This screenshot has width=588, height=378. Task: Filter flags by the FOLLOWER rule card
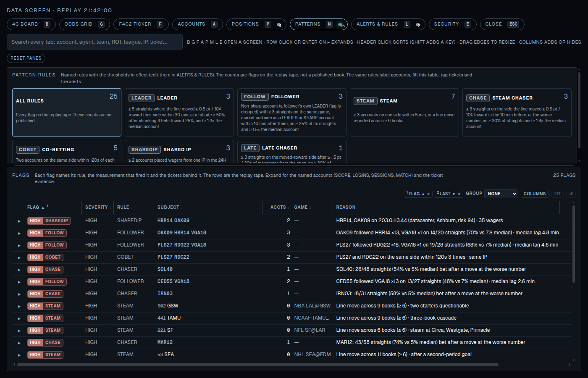coord(292,112)
